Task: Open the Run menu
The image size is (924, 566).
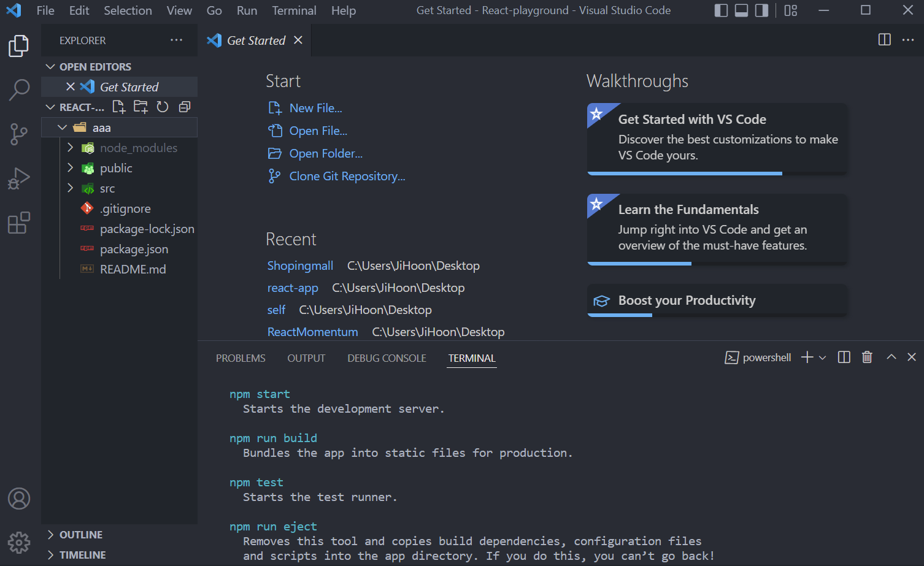Action: [x=247, y=10]
